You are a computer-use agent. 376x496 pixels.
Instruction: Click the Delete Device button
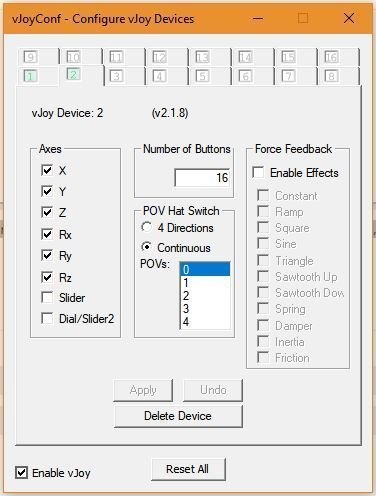pyautogui.click(x=178, y=416)
